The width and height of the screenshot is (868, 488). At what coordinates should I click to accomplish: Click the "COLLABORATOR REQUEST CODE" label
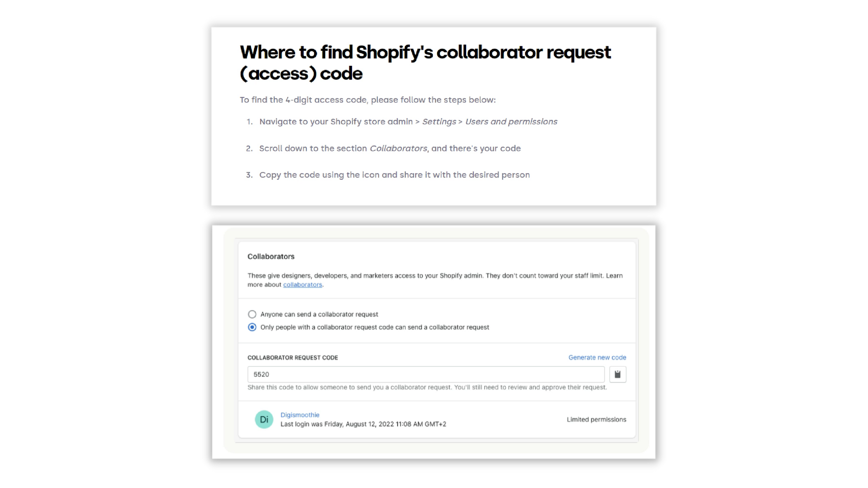pos(293,357)
